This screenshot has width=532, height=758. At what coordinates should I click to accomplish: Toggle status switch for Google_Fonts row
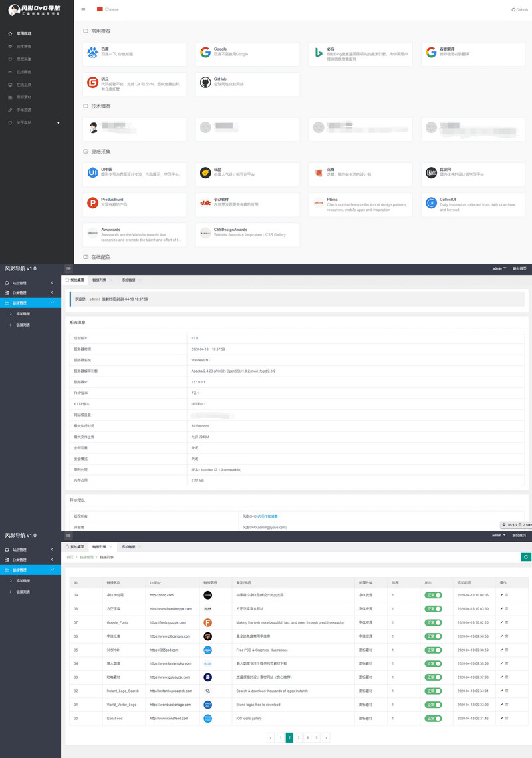click(433, 623)
